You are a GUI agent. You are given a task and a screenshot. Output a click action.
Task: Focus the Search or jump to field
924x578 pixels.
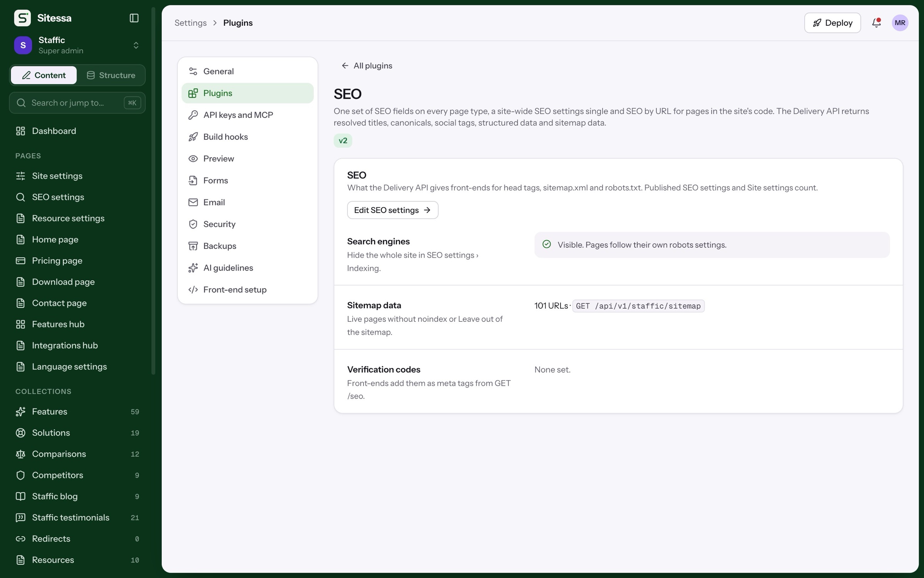77,102
